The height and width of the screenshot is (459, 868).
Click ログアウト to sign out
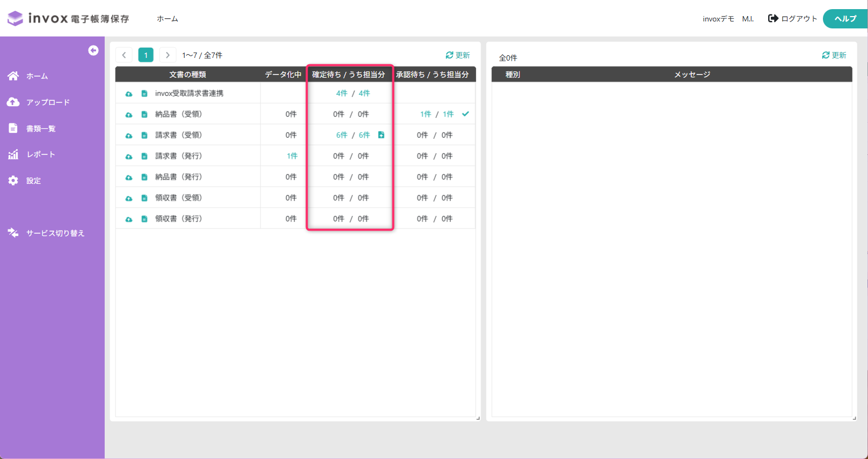[x=792, y=19]
